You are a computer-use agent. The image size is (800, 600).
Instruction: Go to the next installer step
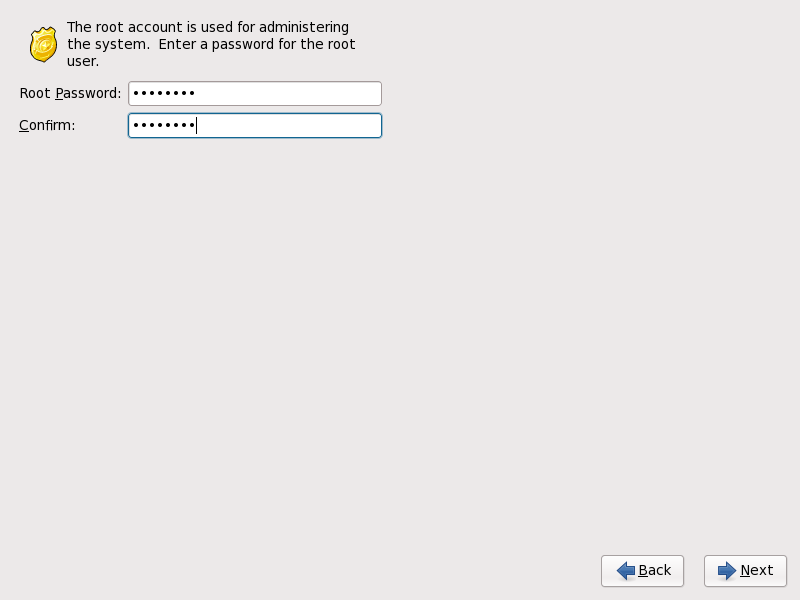pyautogui.click(x=745, y=570)
